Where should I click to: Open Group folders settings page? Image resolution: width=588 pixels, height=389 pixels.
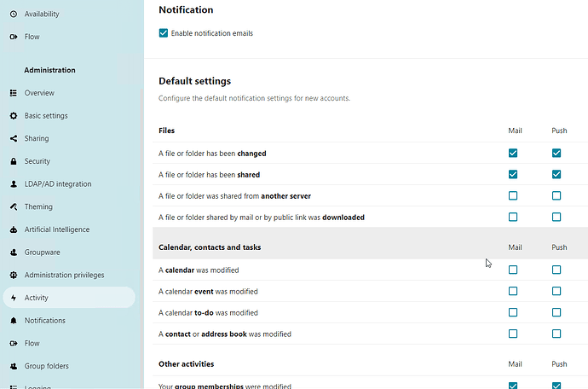coord(46,366)
